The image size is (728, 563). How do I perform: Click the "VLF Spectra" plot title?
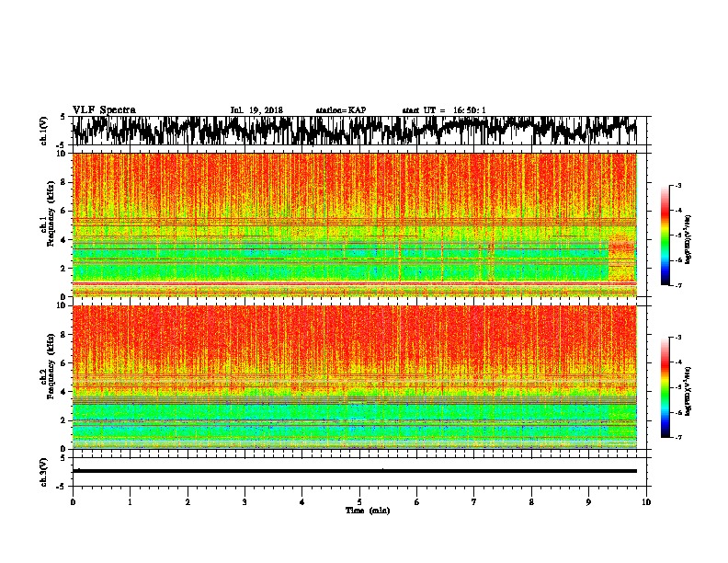pos(104,110)
